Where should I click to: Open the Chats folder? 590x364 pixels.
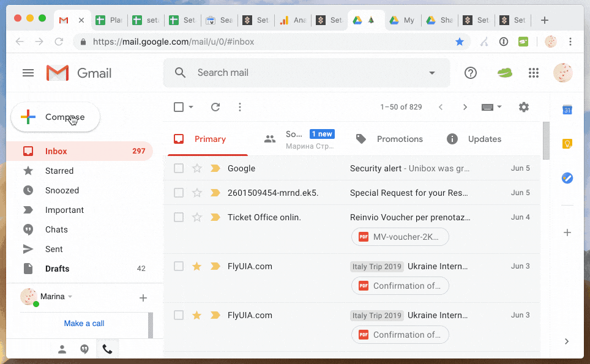coord(80,229)
